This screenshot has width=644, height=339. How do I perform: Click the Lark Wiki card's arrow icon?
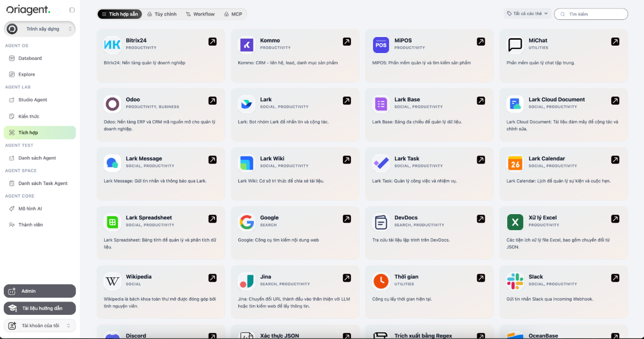pyautogui.click(x=347, y=160)
